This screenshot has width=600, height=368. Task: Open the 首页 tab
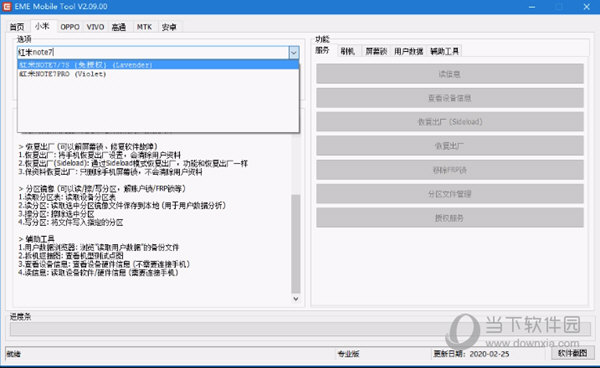coord(17,27)
